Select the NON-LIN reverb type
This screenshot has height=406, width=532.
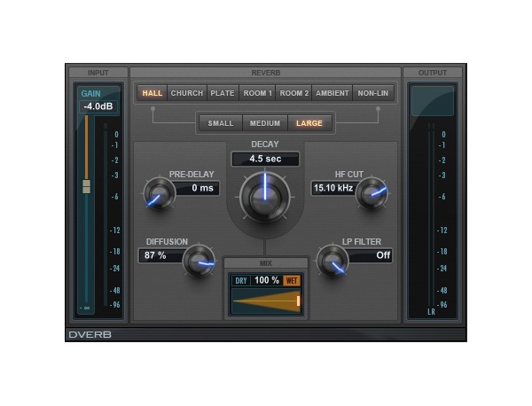click(373, 93)
